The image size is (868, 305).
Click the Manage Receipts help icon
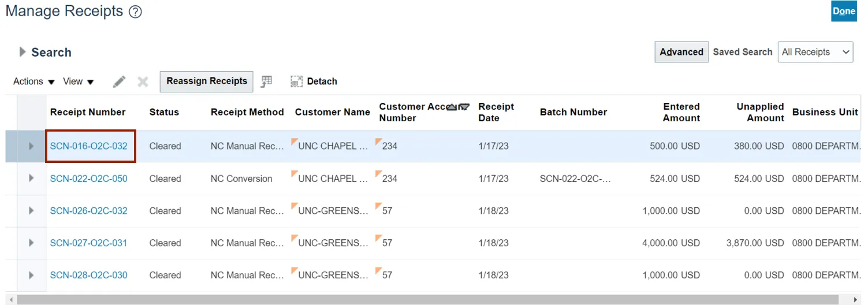pos(135,12)
